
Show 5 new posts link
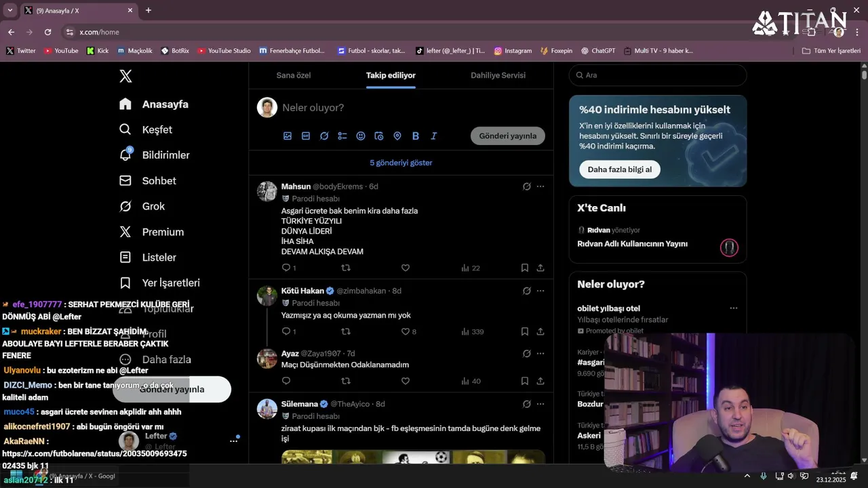[x=401, y=163]
